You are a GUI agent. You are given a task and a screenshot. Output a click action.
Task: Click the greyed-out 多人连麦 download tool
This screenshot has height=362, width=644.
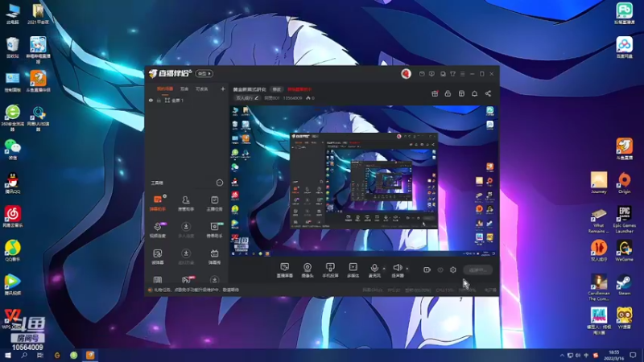click(186, 230)
